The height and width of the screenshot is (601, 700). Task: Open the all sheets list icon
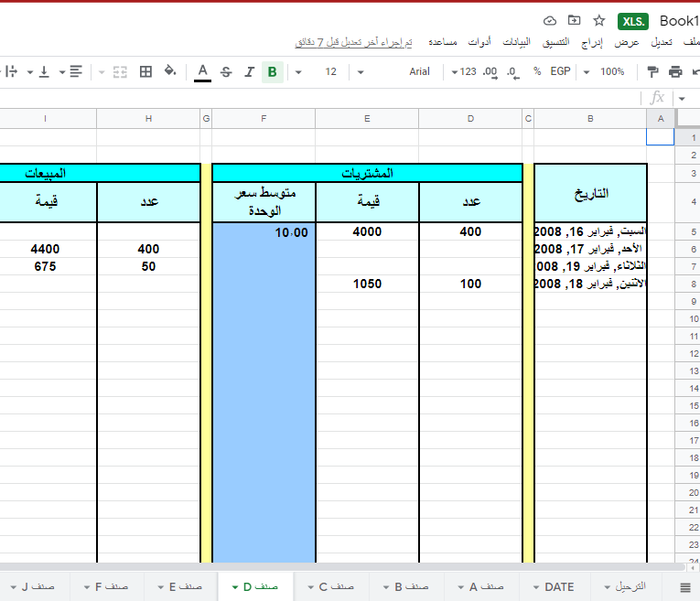(684, 587)
